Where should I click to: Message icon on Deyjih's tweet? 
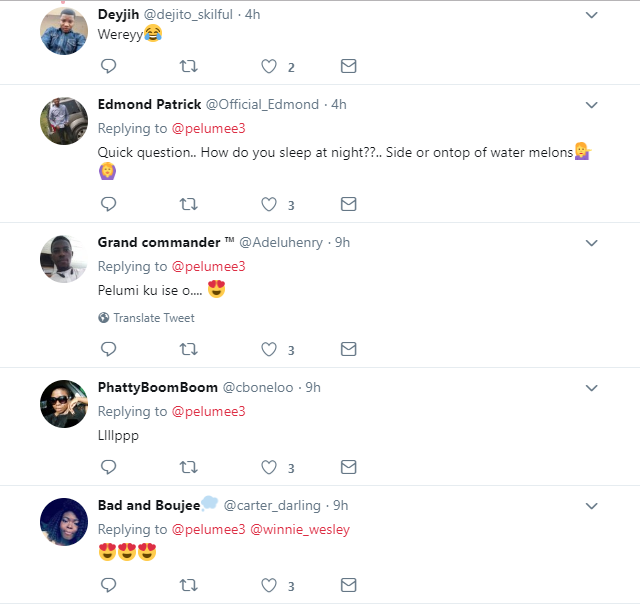(x=348, y=67)
